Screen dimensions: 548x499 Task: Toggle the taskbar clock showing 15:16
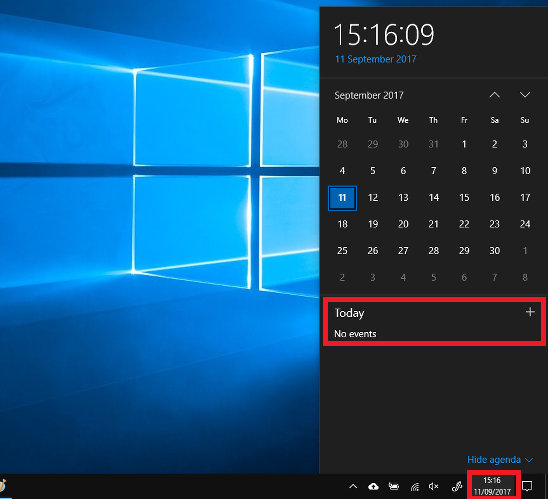pos(492,486)
